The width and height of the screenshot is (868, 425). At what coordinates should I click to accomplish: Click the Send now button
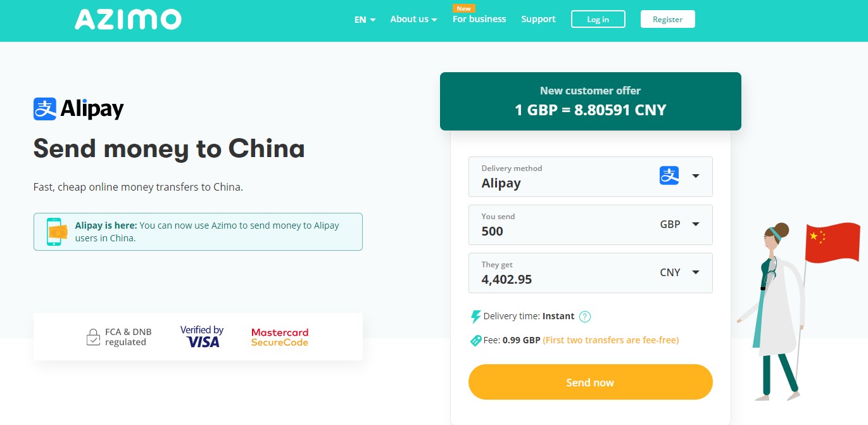(x=589, y=382)
